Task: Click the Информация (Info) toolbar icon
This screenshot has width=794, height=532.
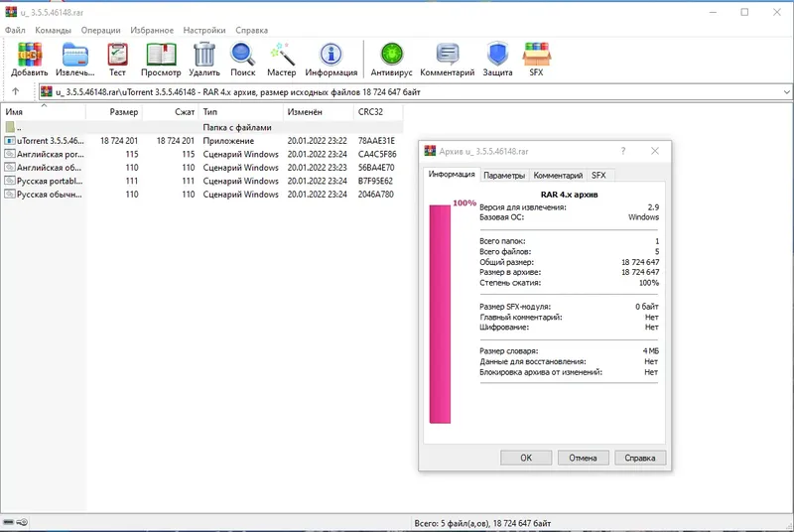Action: tap(331, 55)
